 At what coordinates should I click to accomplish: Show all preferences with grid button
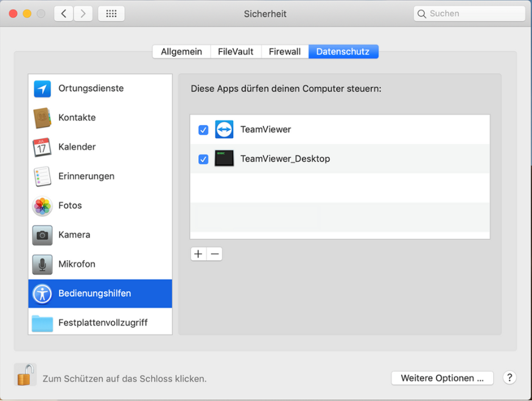111,13
